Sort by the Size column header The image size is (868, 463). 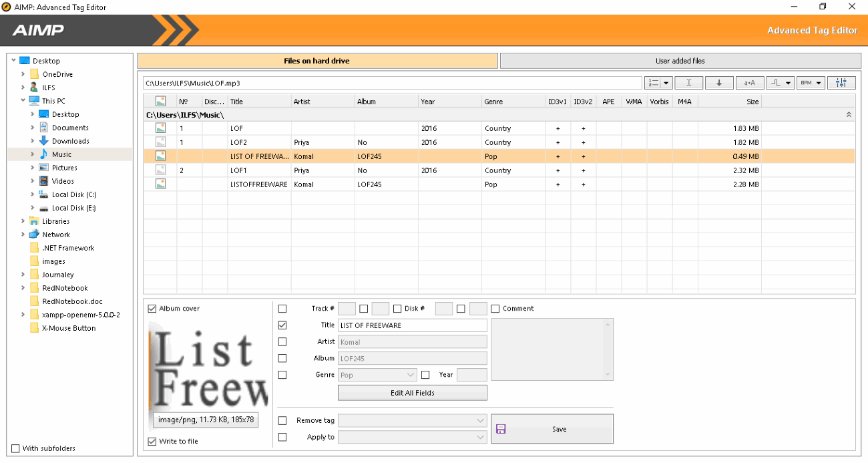(730, 102)
